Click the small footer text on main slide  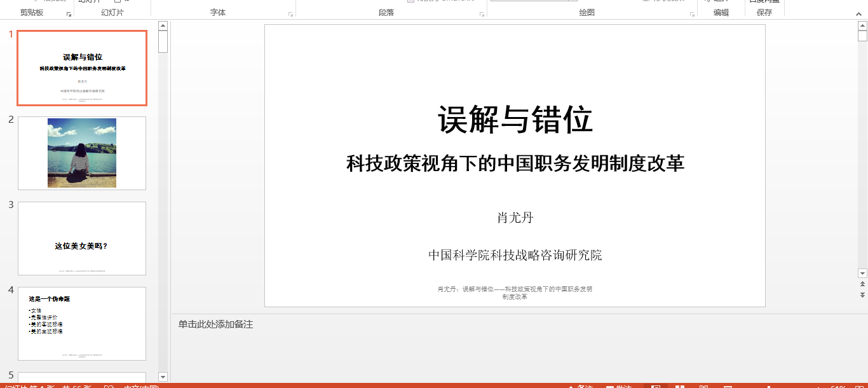515,293
